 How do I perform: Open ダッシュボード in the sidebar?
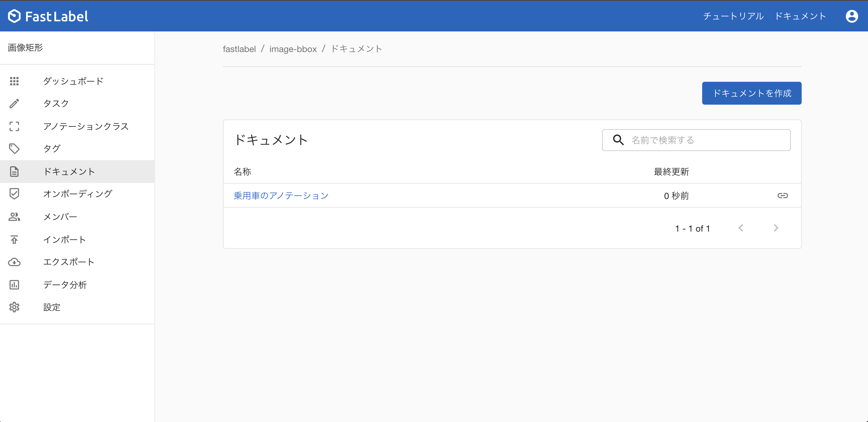(77, 81)
